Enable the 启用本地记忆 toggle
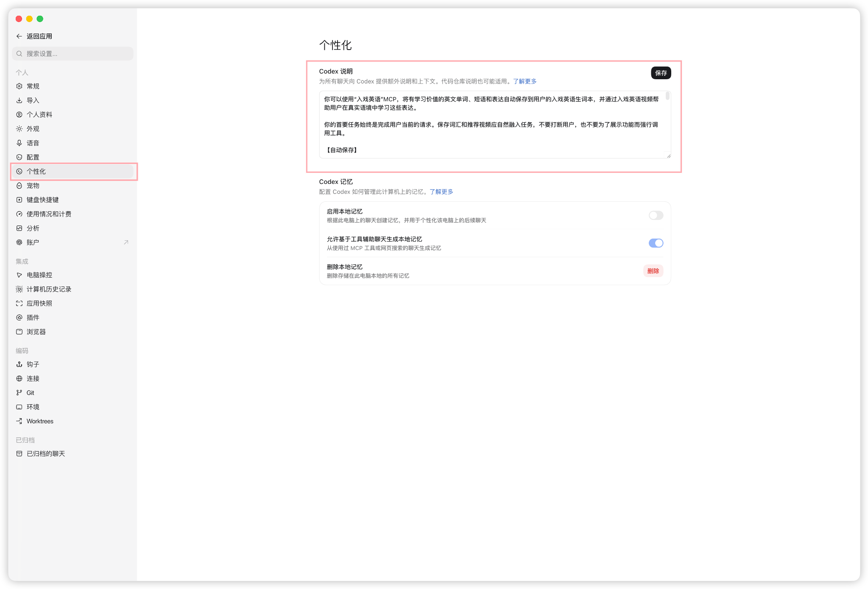Viewport: 868px width, 589px height. pos(656,215)
